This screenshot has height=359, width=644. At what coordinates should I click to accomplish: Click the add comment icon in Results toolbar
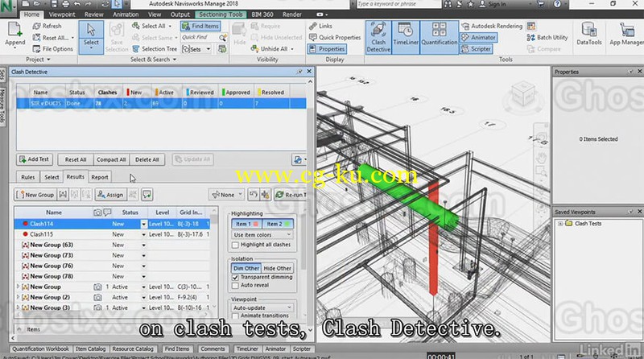[147, 195]
